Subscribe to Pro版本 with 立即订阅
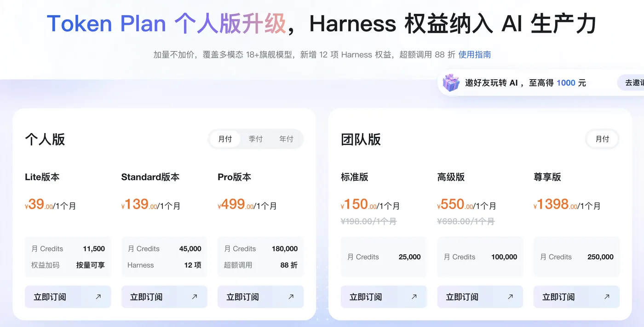The image size is (644, 327). pos(261,297)
